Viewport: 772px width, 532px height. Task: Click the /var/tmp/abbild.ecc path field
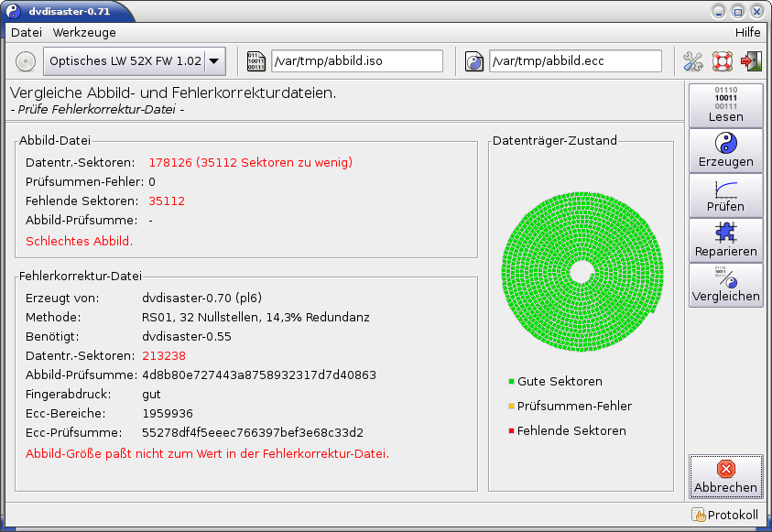pos(575,61)
